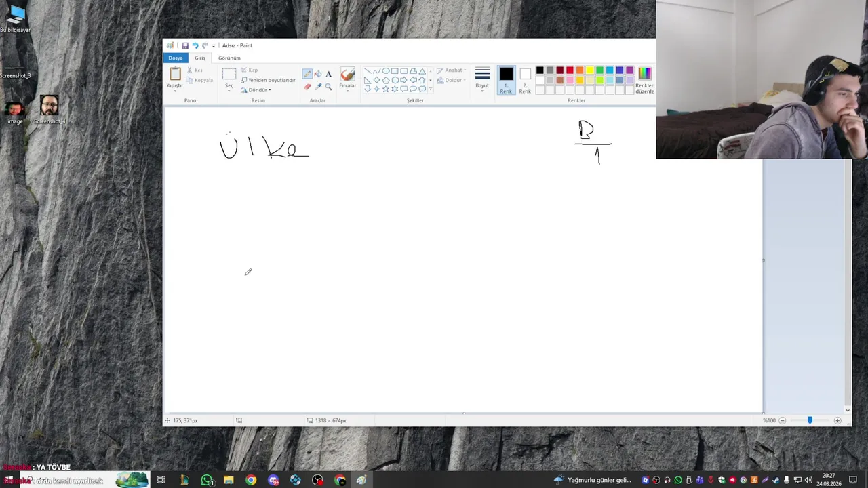Click the Paint vertical scrollbar down arrow
Viewport: 868px width, 488px height.
tap(848, 410)
